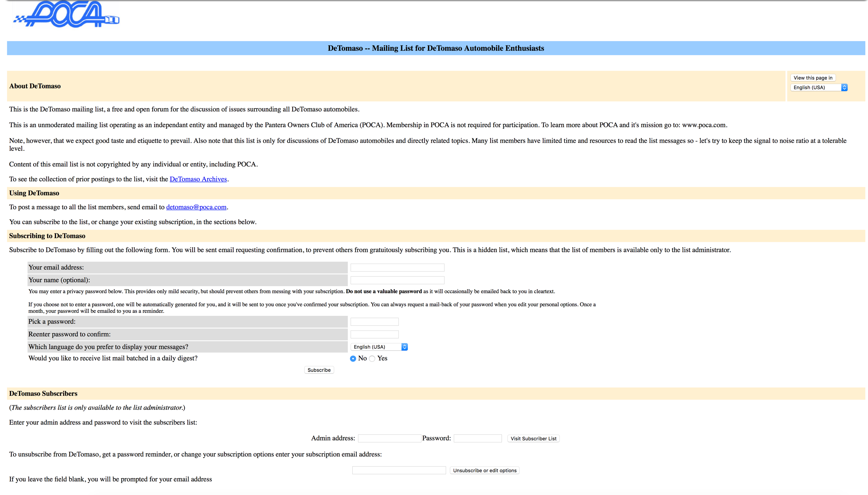
Task: Click the "Using DeTomaso" section heading
Action: tap(34, 193)
